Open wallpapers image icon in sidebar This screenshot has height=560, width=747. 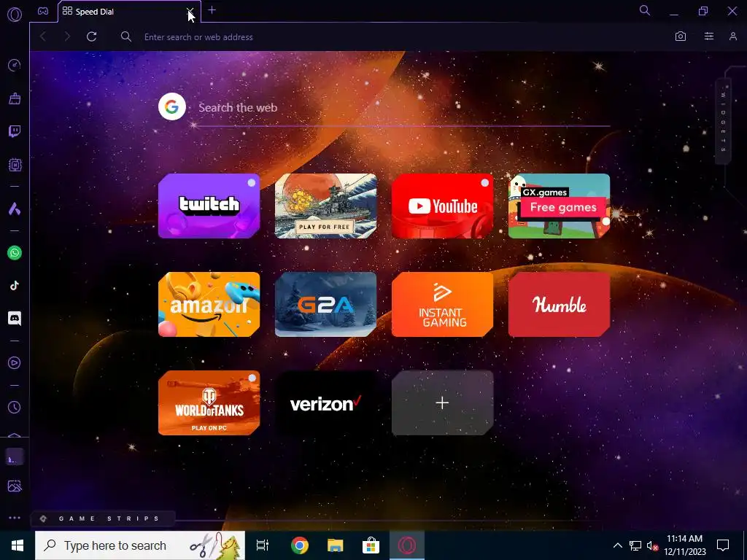[x=15, y=486]
